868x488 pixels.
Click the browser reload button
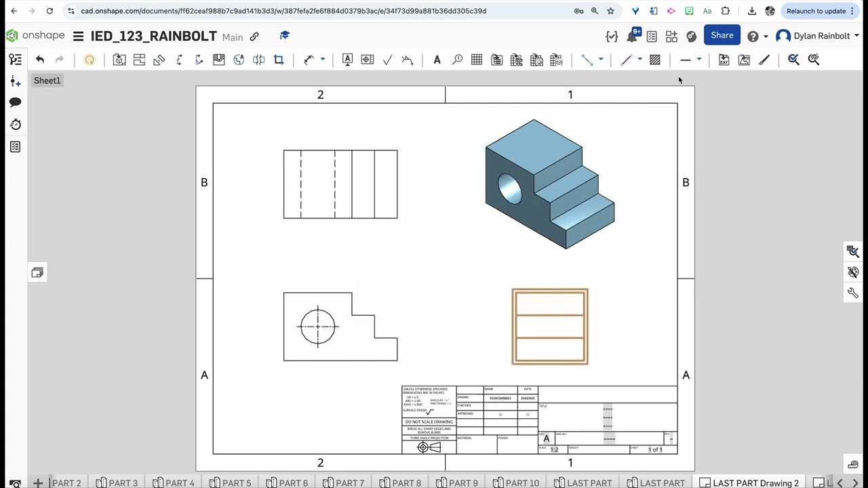[x=50, y=11]
